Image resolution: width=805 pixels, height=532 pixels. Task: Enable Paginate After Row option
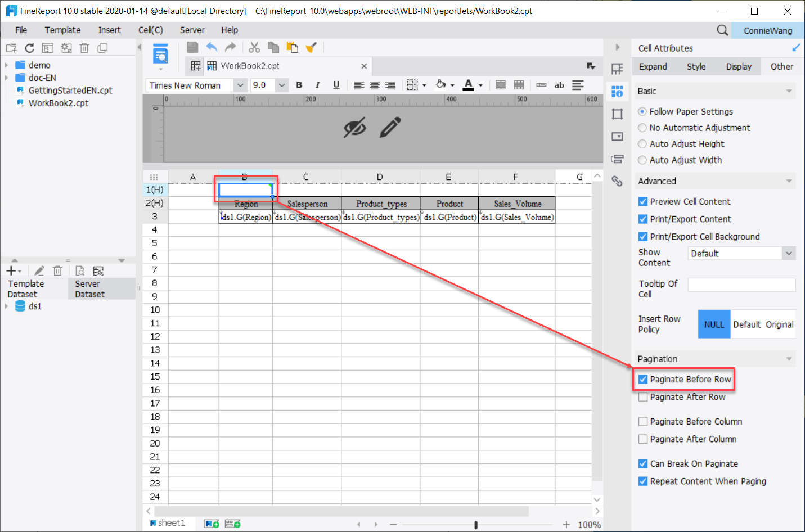point(643,397)
